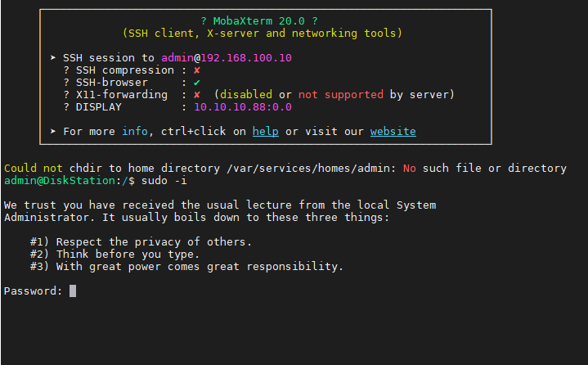This screenshot has width=588, height=365.
Task: Click the green checkmark next to SSH-browser
Action: (197, 83)
